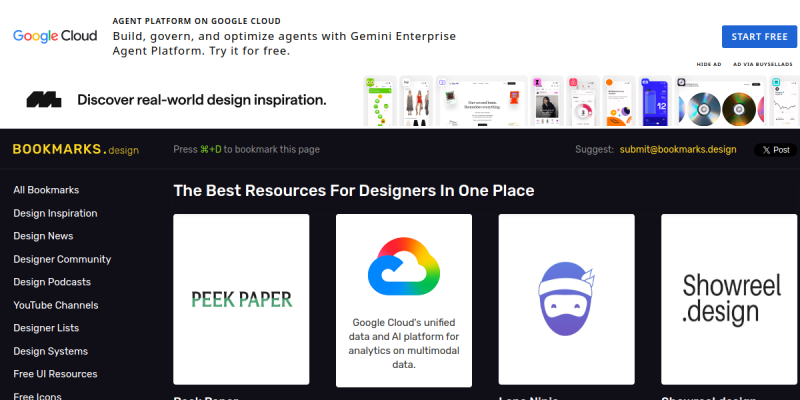Image resolution: width=800 pixels, height=400 pixels.
Task: Open the green Duolingo app screenshot thumbnail
Action: click(380, 102)
